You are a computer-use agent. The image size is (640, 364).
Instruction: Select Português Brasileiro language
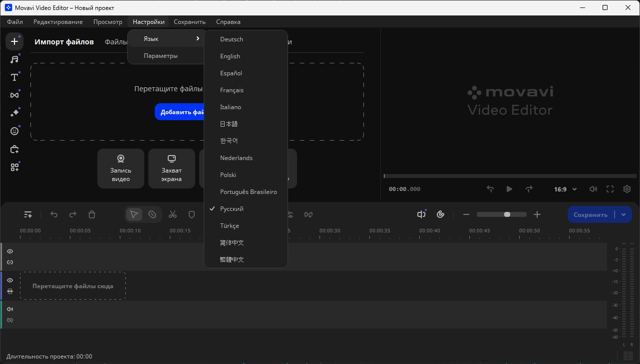(x=246, y=192)
